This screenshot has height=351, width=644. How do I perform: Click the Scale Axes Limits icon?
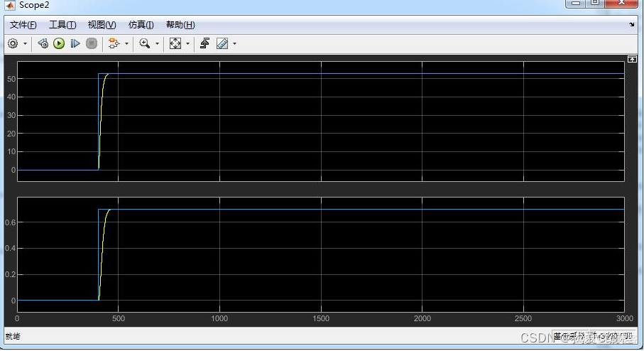tap(175, 43)
